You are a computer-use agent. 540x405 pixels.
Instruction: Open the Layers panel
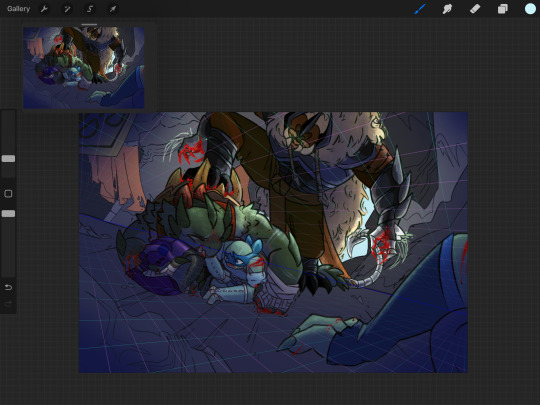pyautogui.click(x=502, y=9)
